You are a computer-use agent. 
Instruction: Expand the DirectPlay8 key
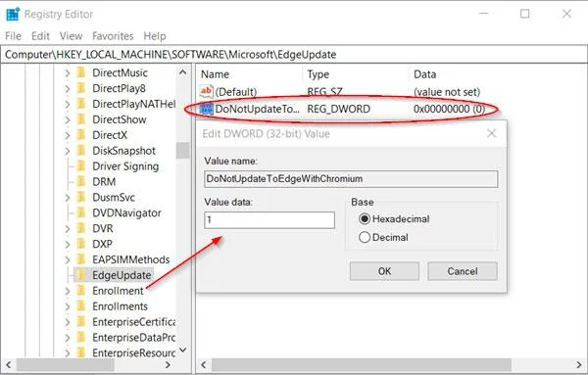(x=67, y=88)
